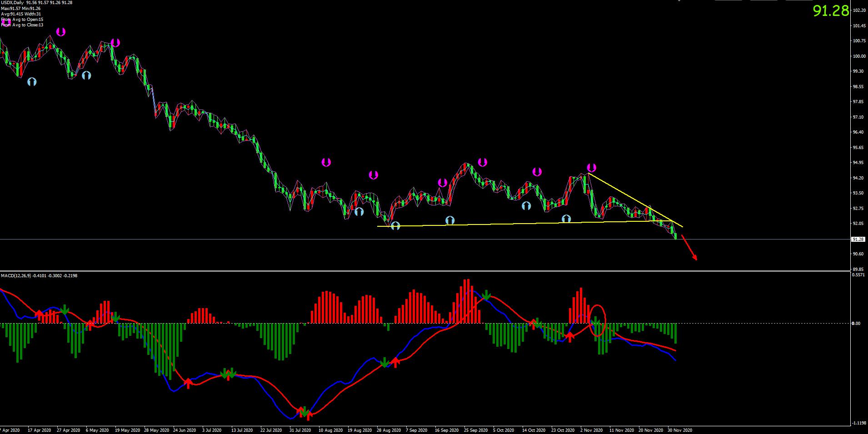Click the red up-arrow on MACD near 24 Jun 2020
868x434 pixels.
188,383
